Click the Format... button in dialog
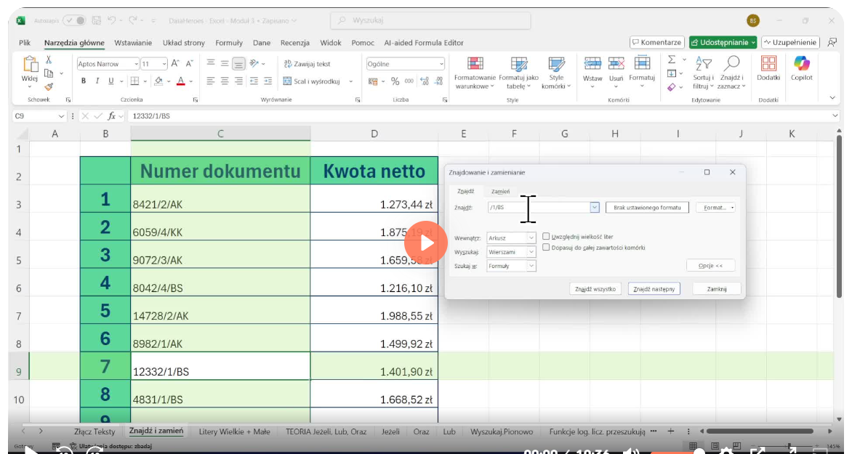The height and width of the screenshot is (454, 868). pyautogui.click(x=715, y=207)
